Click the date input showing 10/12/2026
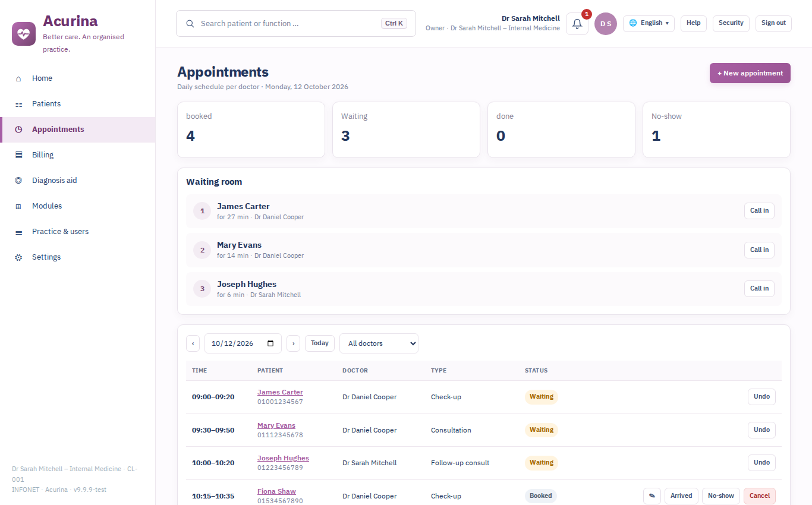The height and width of the screenshot is (505, 812). (243, 343)
